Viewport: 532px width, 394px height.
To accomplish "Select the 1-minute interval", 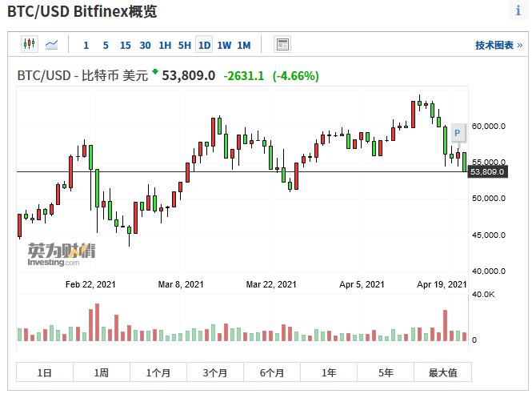I will (86, 45).
